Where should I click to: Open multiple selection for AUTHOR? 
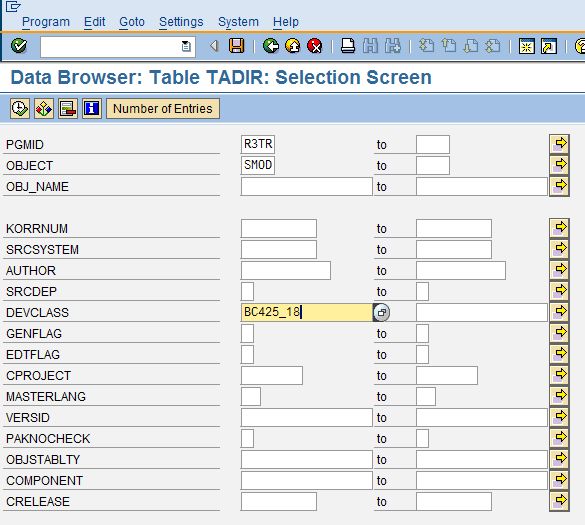click(x=559, y=270)
